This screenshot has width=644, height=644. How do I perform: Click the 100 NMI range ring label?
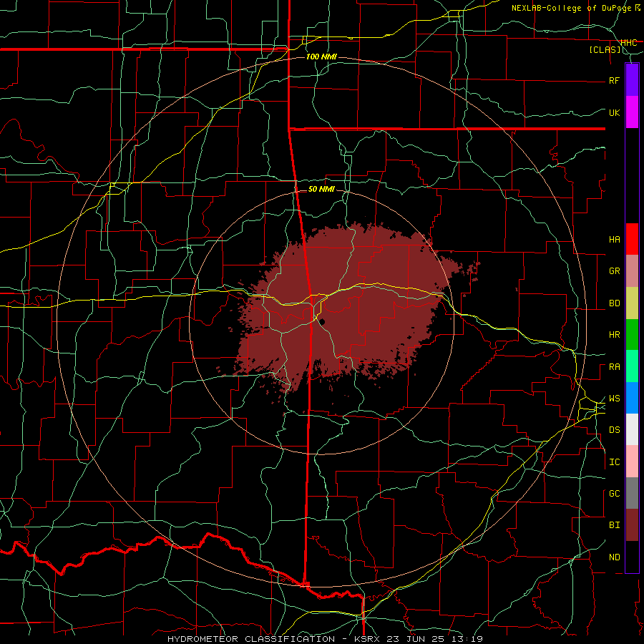321,57
